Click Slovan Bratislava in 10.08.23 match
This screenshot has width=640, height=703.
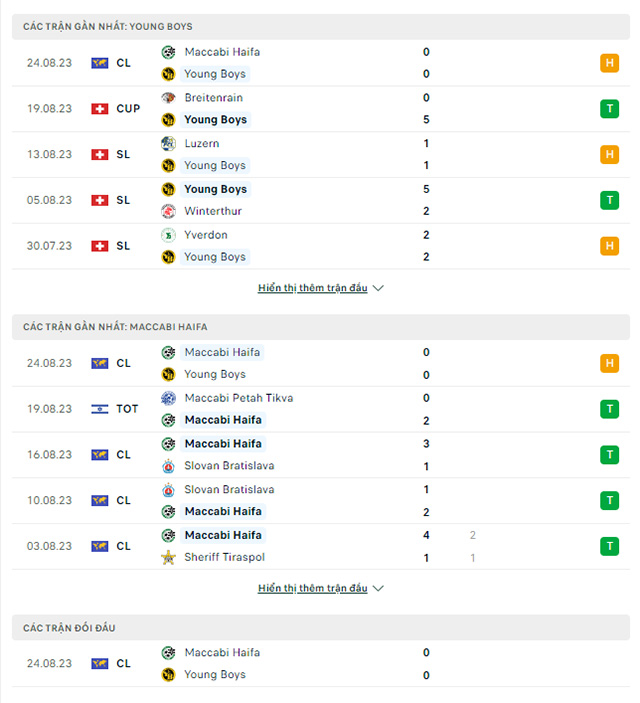click(229, 489)
